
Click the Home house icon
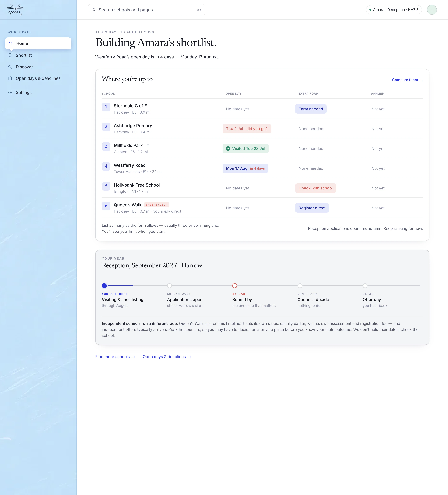(10, 43)
